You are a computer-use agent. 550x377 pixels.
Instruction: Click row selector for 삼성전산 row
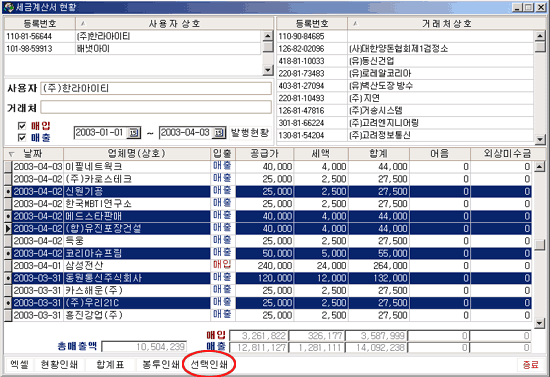pos(8,265)
